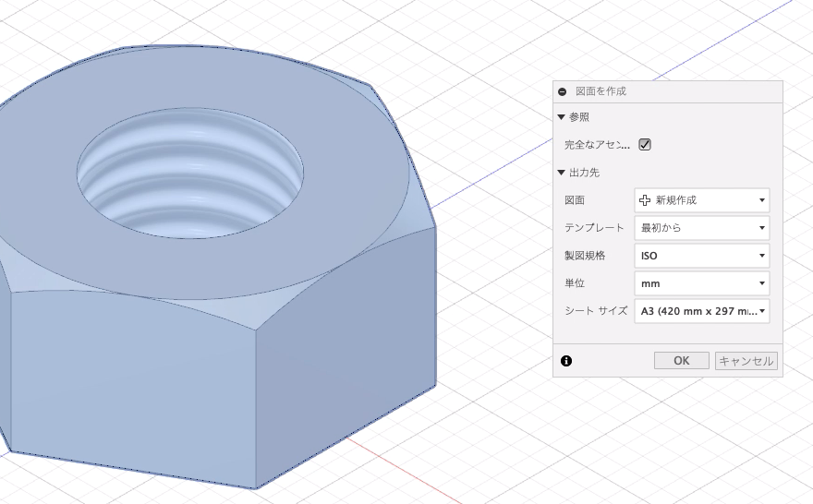The image size is (813, 504).
Task: Open the 製図規格 dropdown showing ISO
Action: point(702,256)
